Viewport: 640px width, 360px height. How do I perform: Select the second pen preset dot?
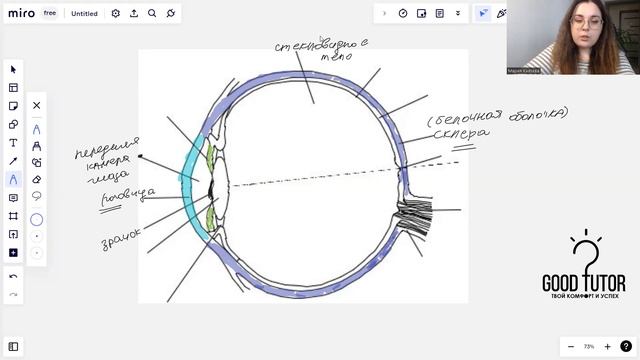(x=36, y=236)
